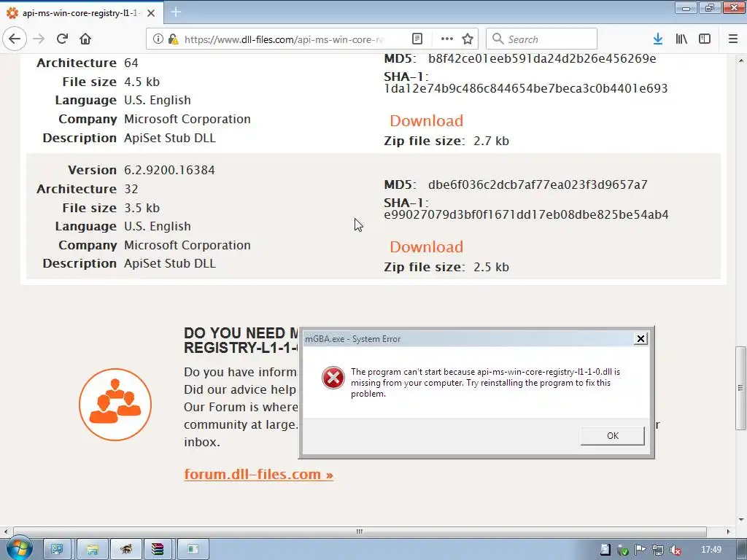Click the network tray icon

tap(658, 550)
